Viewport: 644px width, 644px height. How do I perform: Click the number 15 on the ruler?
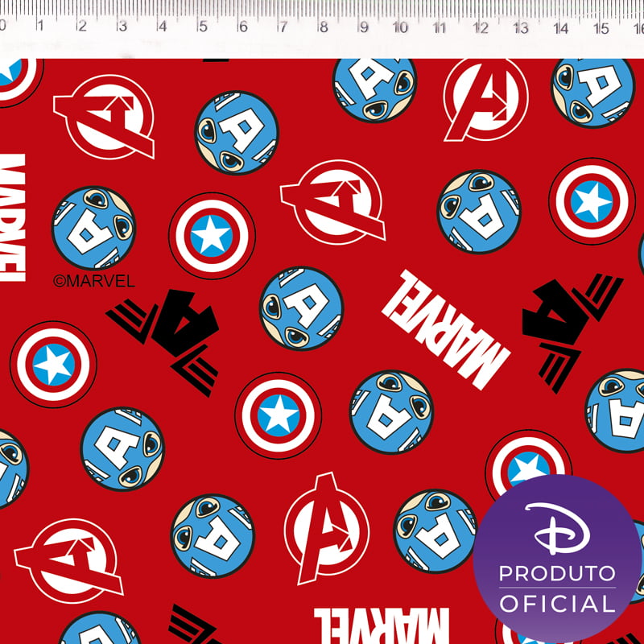click(601, 29)
